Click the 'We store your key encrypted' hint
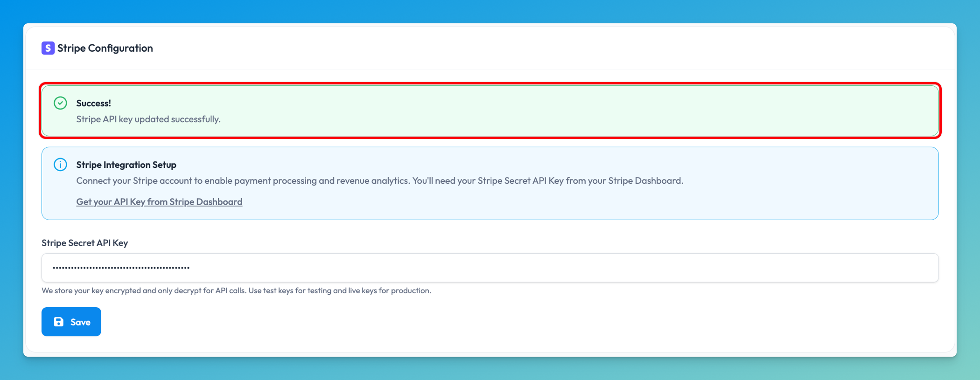Image resolution: width=980 pixels, height=380 pixels. click(236, 290)
